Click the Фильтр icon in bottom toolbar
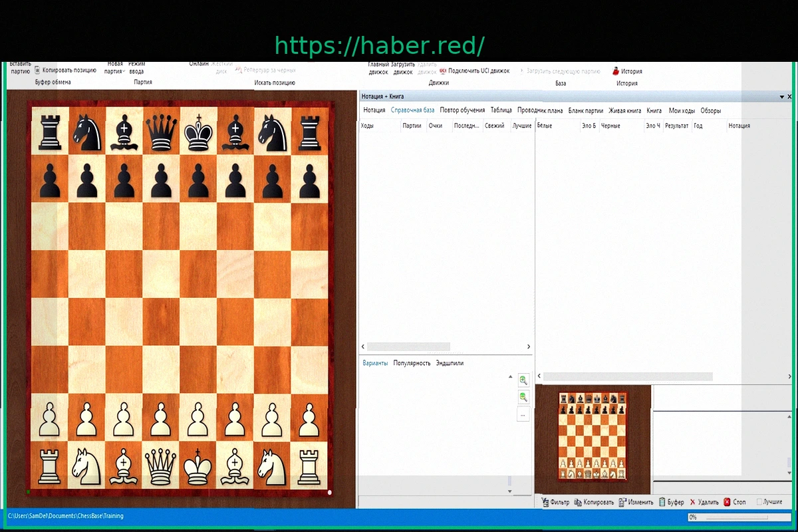Screen dimensions: 798x532 click(x=545, y=502)
